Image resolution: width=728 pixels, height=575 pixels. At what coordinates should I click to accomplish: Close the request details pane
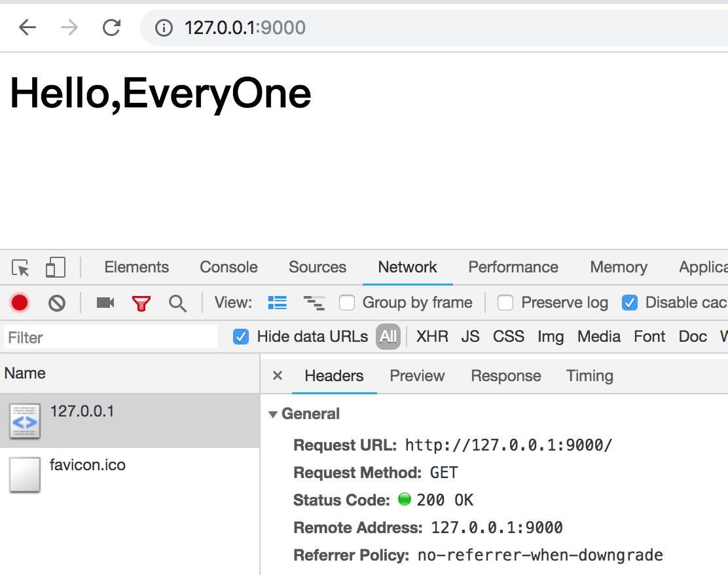[277, 375]
